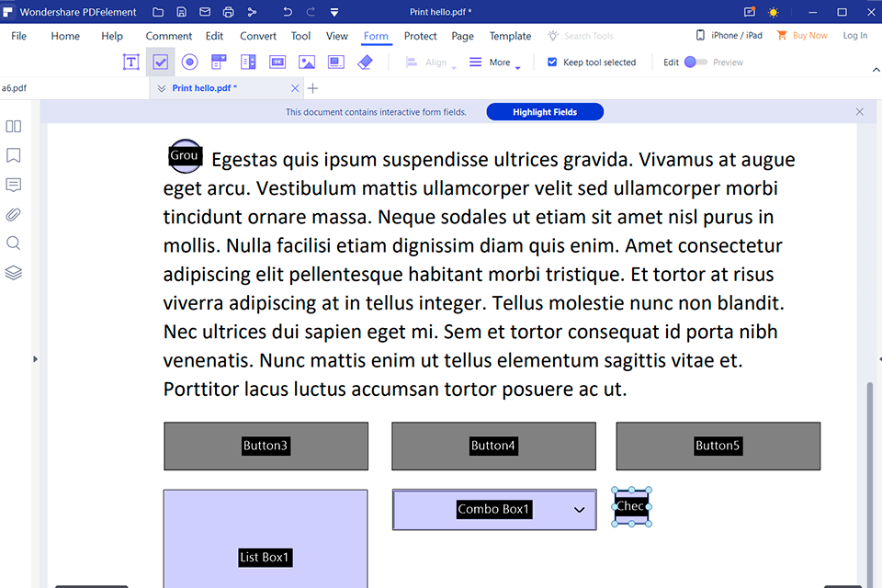Open the Help menu
The width and height of the screenshot is (882, 588).
[x=112, y=36]
